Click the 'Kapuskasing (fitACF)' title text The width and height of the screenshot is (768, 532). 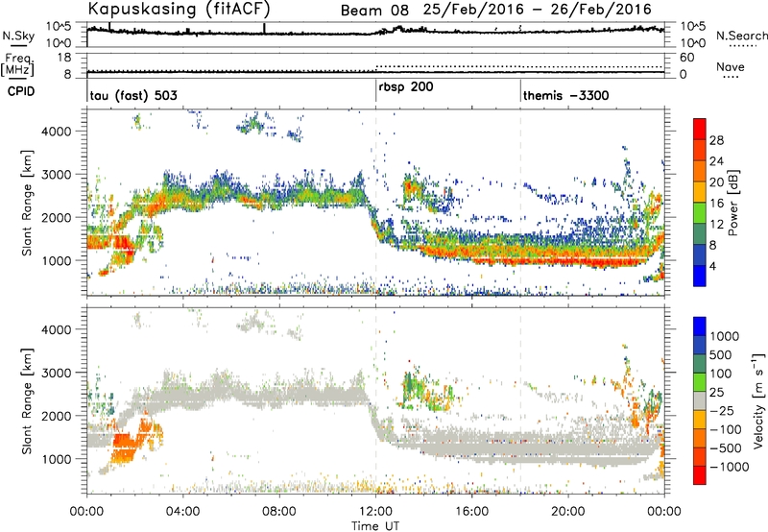pos(179,9)
